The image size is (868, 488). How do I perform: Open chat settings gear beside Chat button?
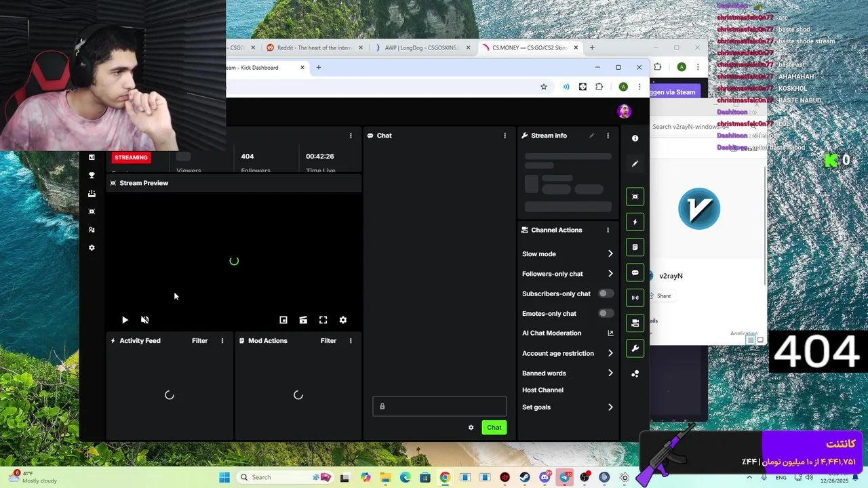[471, 428]
